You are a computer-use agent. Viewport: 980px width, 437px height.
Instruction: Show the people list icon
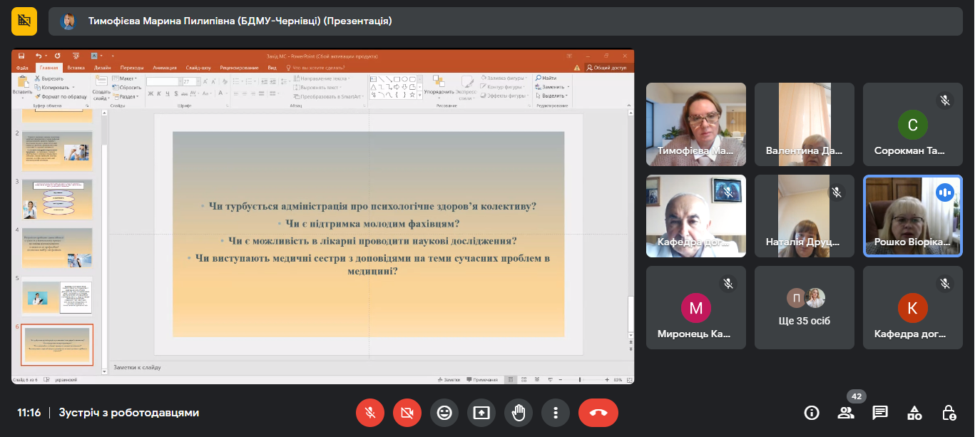pyautogui.click(x=846, y=413)
